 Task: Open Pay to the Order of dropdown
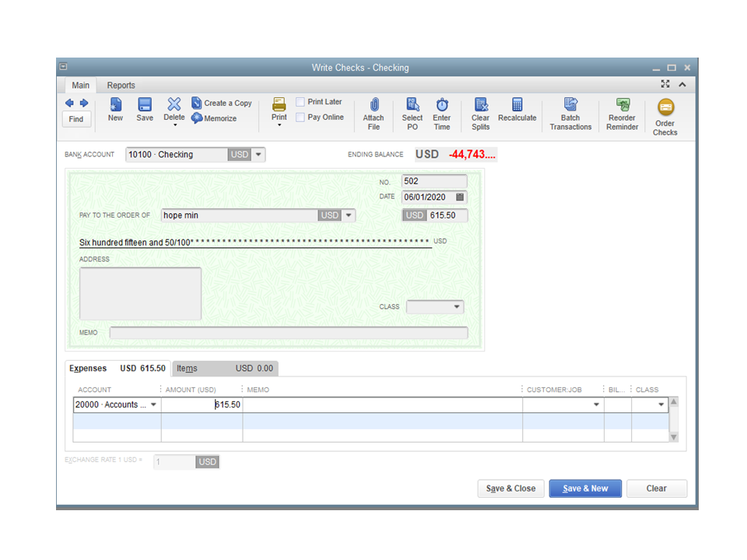pyautogui.click(x=349, y=215)
